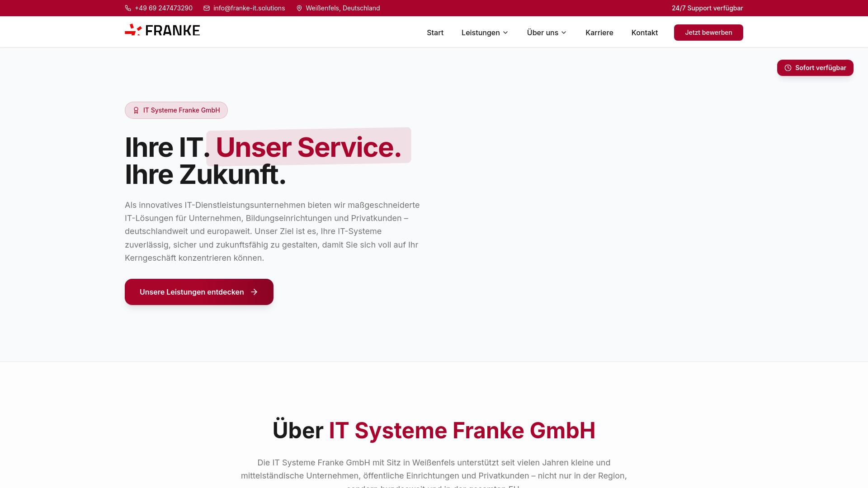This screenshot has width=868, height=488.
Task: Click the highlighted Unser Service text
Action: pos(308,147)
